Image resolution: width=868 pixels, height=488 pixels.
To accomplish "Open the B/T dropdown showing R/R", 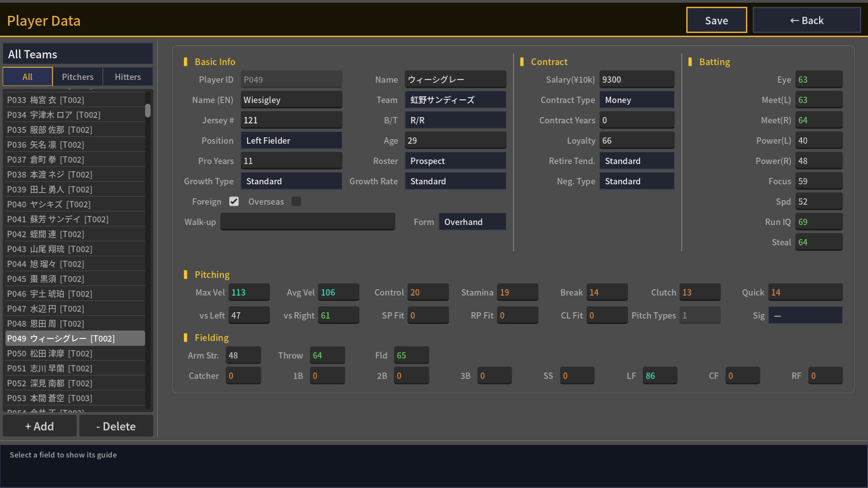I will tap(455, 120).
